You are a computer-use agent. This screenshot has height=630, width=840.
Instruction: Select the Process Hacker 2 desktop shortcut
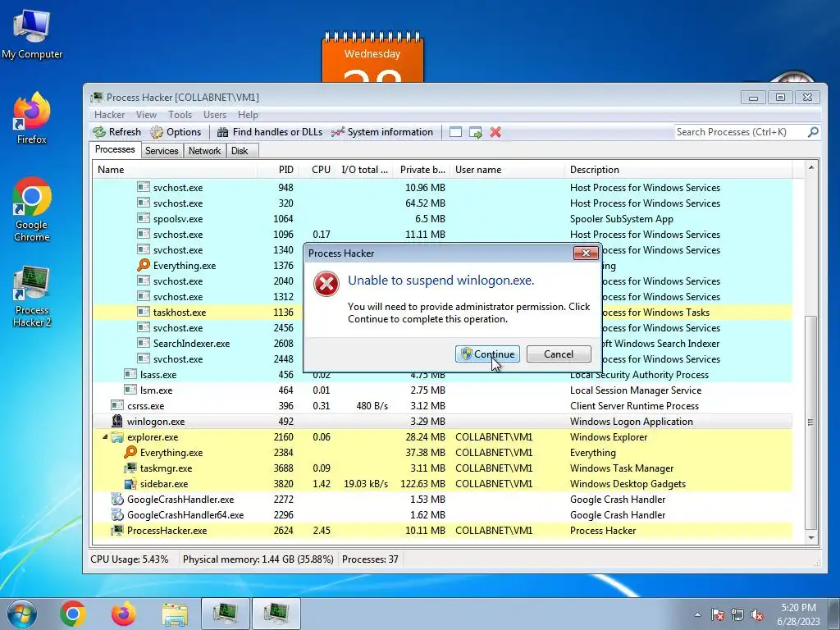(x=32, y=295)
